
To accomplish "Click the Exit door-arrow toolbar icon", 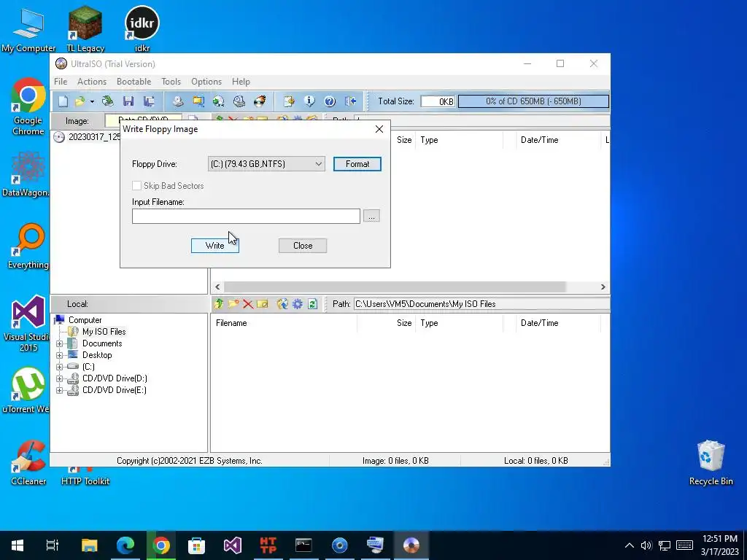I will click(x=350, y=101).
